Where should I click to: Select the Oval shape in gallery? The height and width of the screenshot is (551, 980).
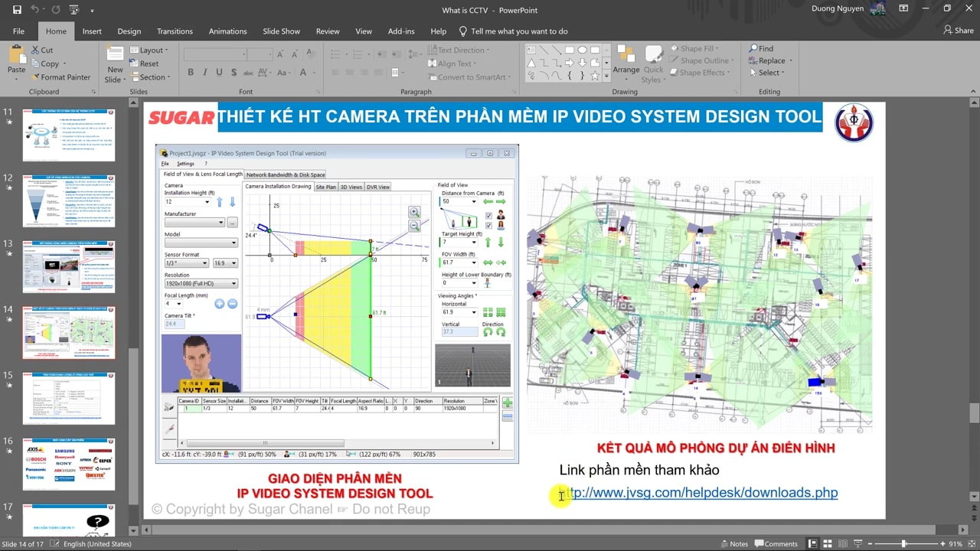582,50
